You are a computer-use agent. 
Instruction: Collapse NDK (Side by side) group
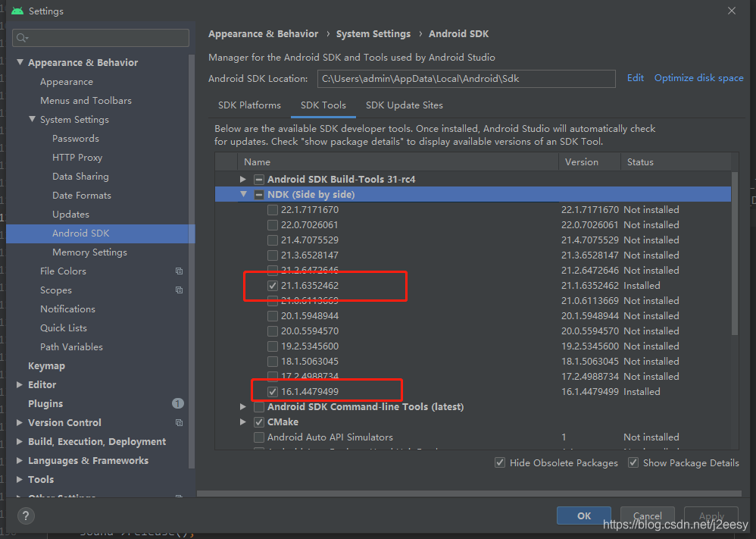click(x=243, y=195)
